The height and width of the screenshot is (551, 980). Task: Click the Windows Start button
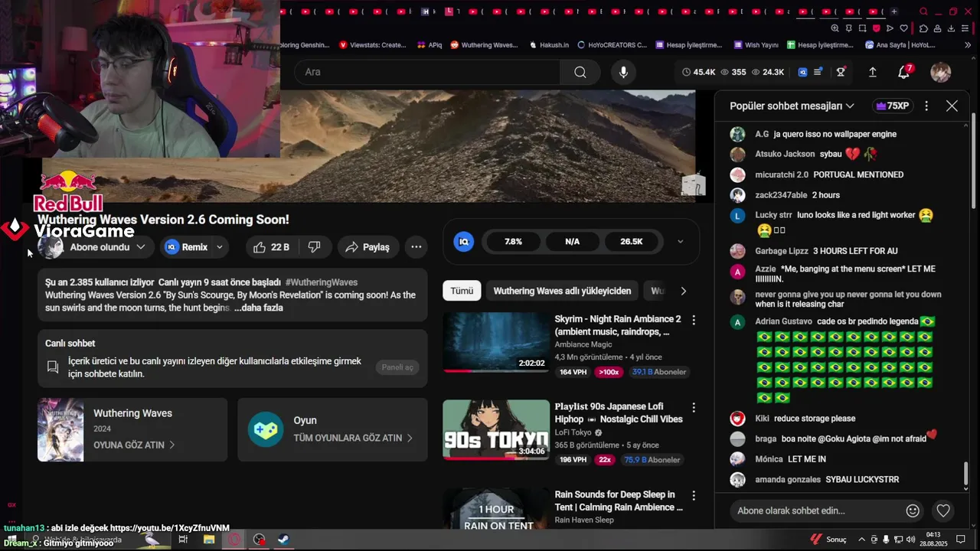click(x=12, y=540)
